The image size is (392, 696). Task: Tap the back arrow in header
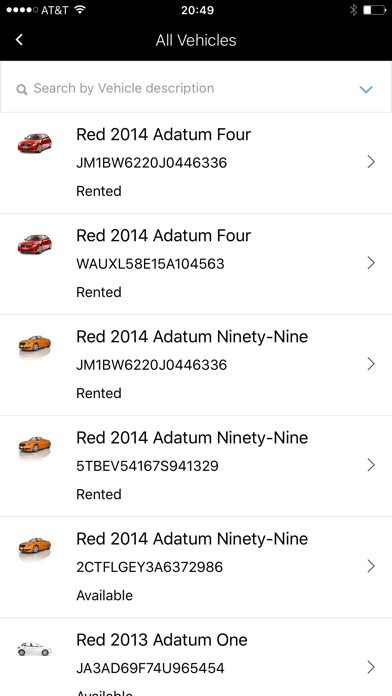click(19, 40)
